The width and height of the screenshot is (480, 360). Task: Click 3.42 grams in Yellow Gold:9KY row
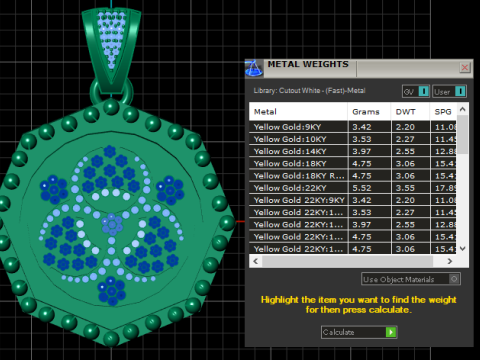[x=362, y=127]
